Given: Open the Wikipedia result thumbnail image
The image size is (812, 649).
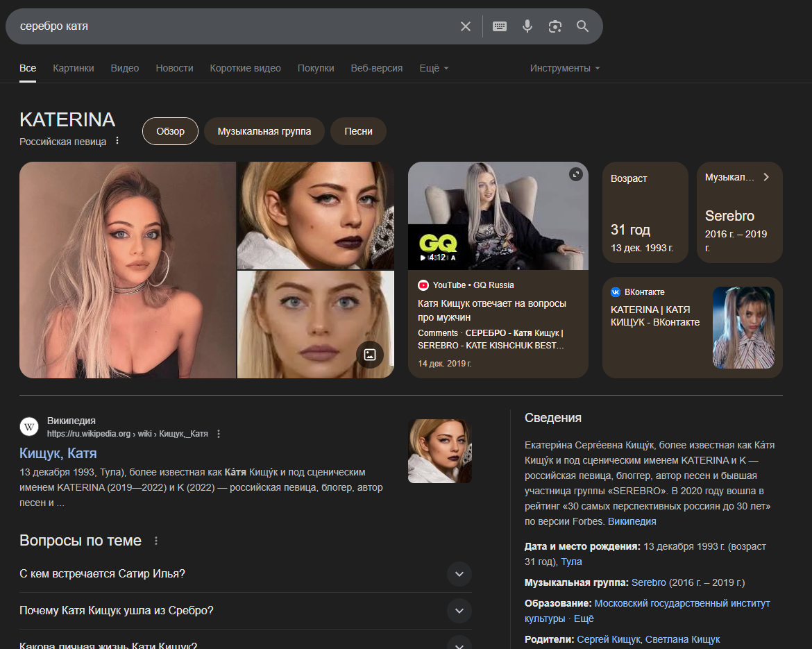Looking at the screenshot, I should [x=440, y=451].
